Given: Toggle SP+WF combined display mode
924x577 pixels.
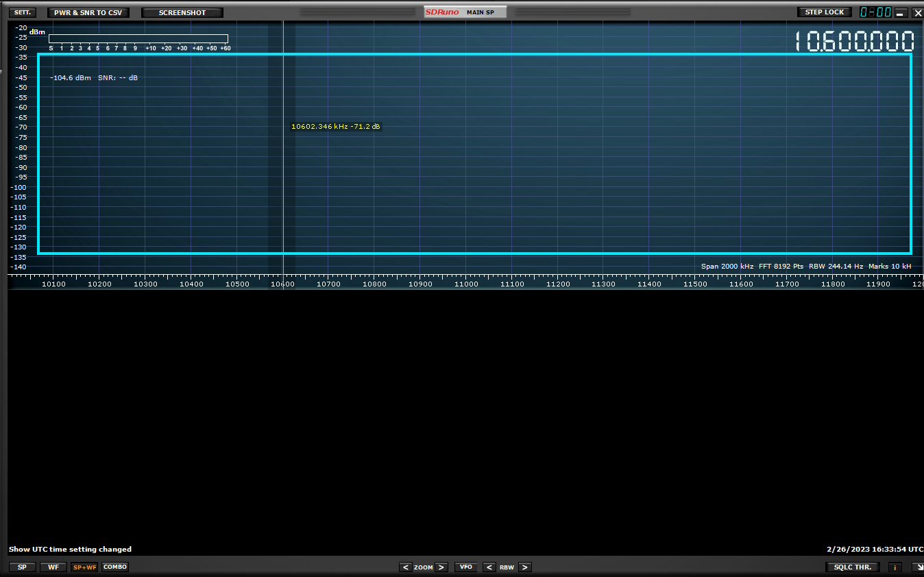Looking at the screenshot, I should click(x=85, y=567).
